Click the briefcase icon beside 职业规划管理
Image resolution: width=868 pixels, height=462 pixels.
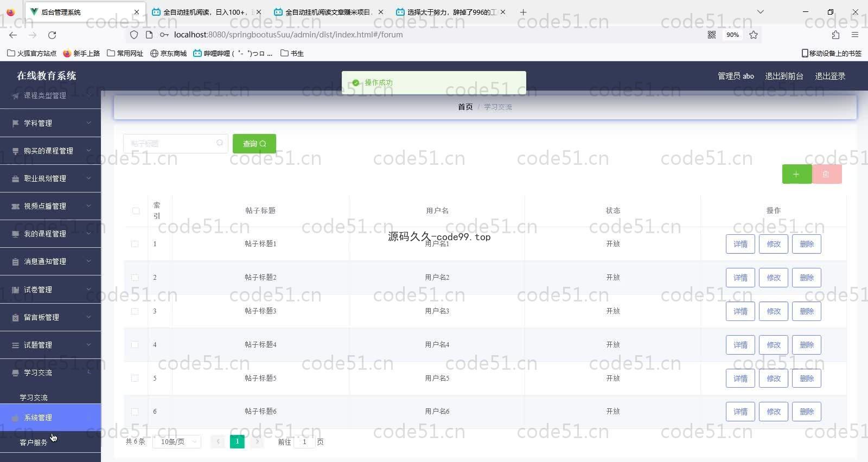[16, 178]
